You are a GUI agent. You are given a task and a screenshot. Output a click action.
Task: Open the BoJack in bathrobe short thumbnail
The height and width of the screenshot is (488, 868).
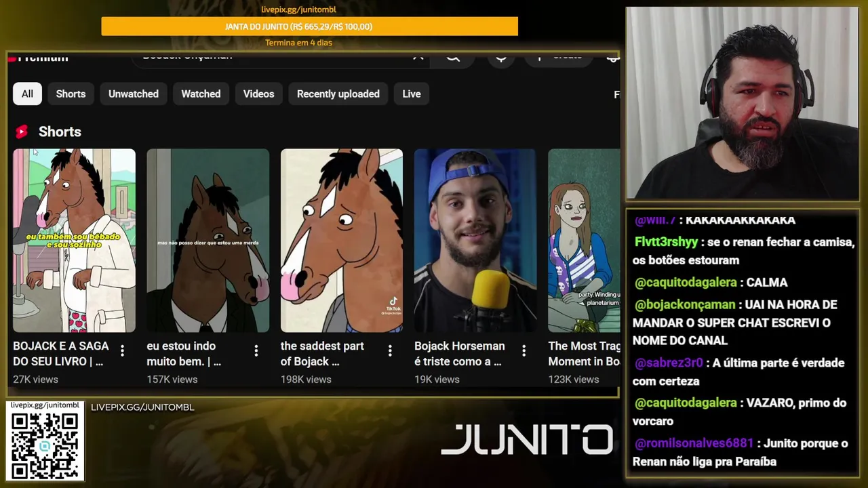tap(74, 241)
